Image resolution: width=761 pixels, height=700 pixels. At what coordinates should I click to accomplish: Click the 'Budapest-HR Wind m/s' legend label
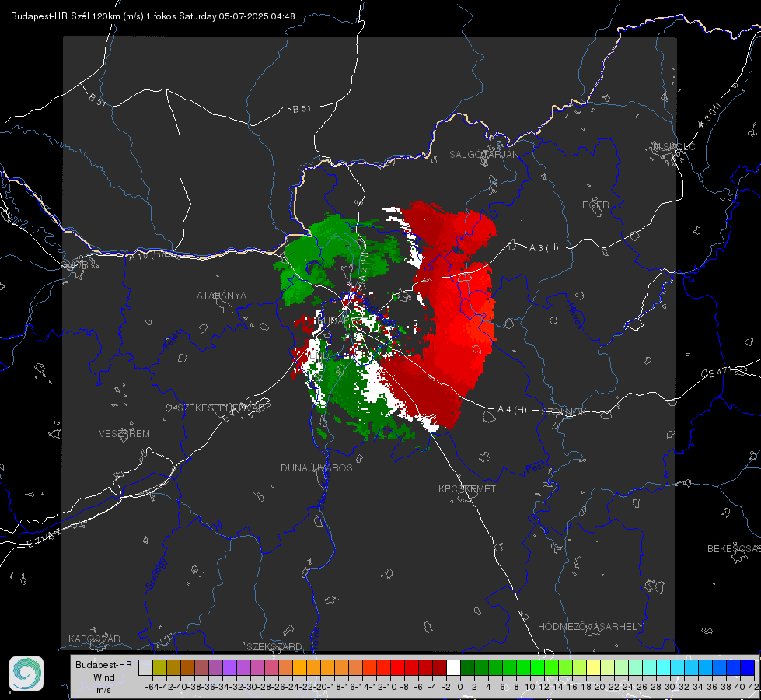point(103,677)
